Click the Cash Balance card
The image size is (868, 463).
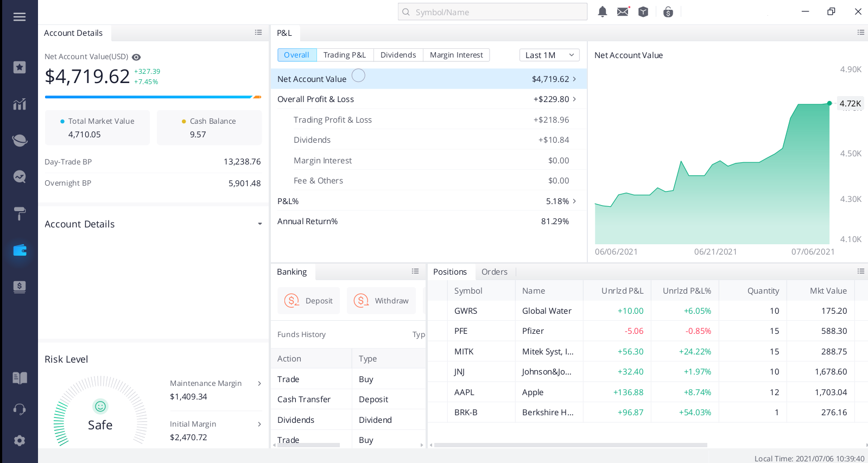click(209, 128)
